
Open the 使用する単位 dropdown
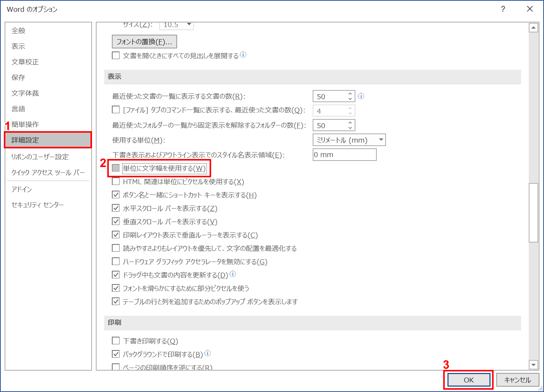(x=381, y=140)
